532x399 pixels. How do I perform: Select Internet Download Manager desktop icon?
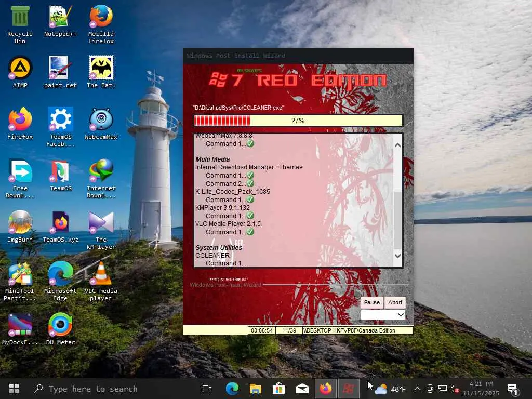click(x=101, y=179)
